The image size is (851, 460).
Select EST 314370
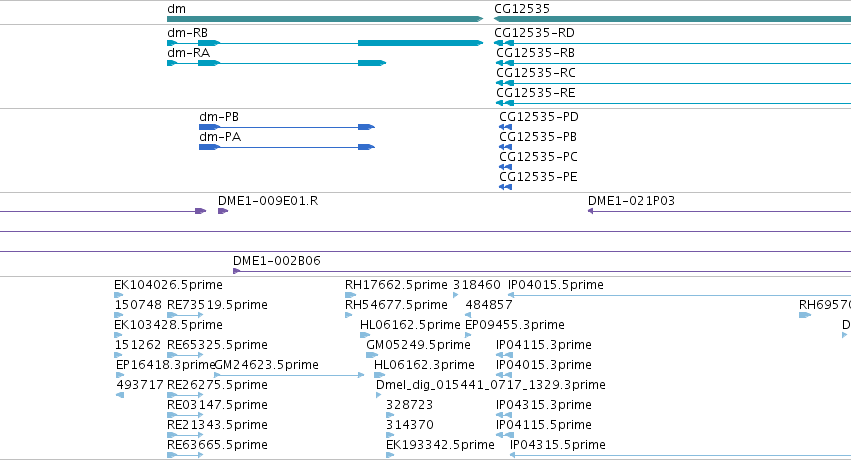coord(410,425)
